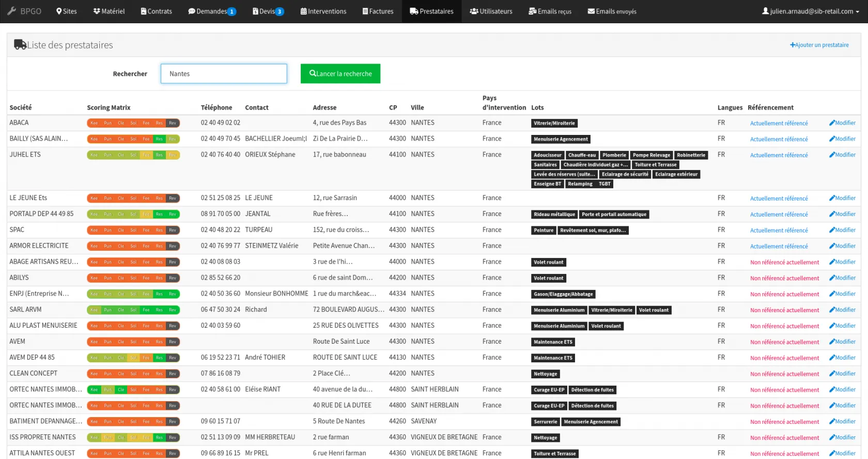The height and width of the screenshot is (459, 868).
Task: Open the Contrats document icon
Action: 144,11
